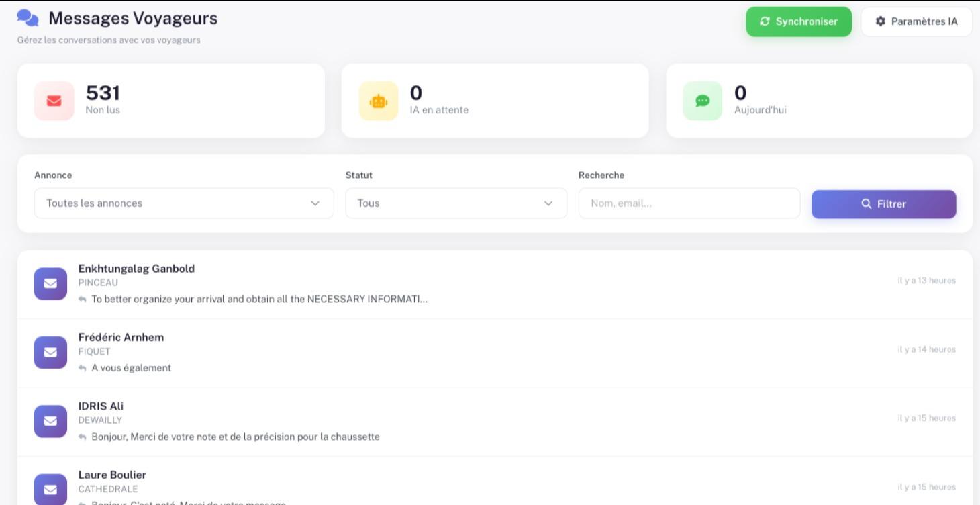Click the red envelope Non lus icon
The image size is (980, 505).
pos(54,101)
